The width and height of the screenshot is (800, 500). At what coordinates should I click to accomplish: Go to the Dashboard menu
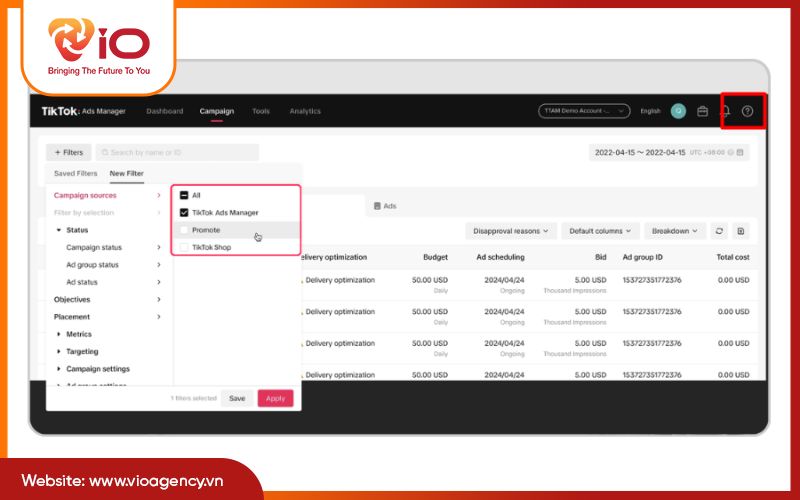[164, 111]
